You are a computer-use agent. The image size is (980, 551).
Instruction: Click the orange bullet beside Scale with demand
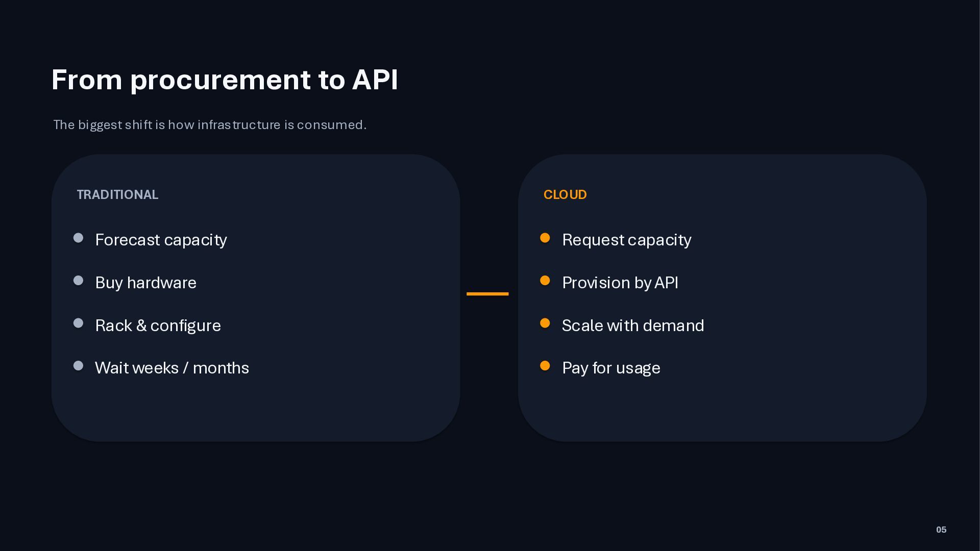[545, 323]
